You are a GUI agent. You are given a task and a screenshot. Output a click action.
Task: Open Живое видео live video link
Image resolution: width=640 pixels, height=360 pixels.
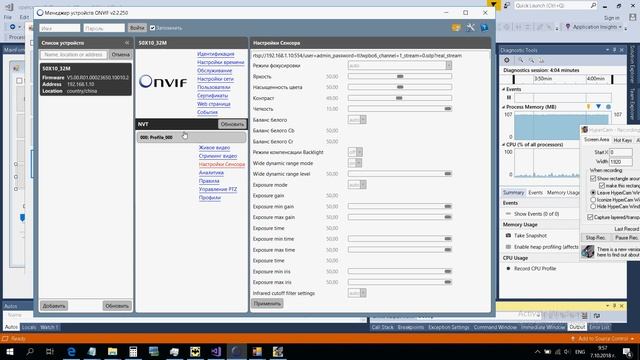(214, 147)
